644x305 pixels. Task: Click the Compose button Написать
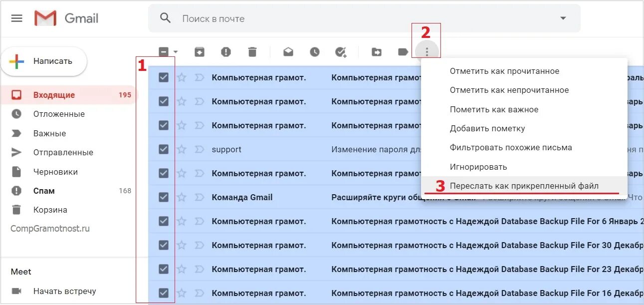pyautogui.click(x=44, y=61)
